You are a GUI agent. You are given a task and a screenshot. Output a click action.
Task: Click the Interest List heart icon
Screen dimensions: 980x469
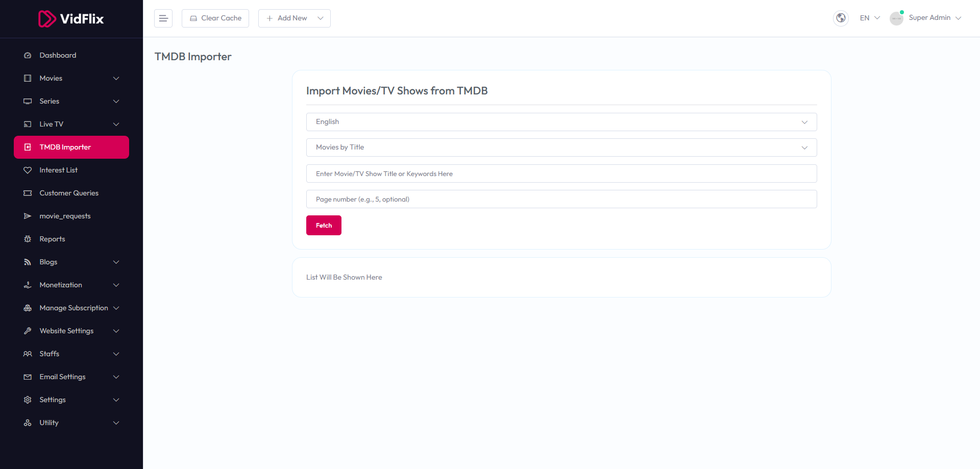(x=28, y=170)
